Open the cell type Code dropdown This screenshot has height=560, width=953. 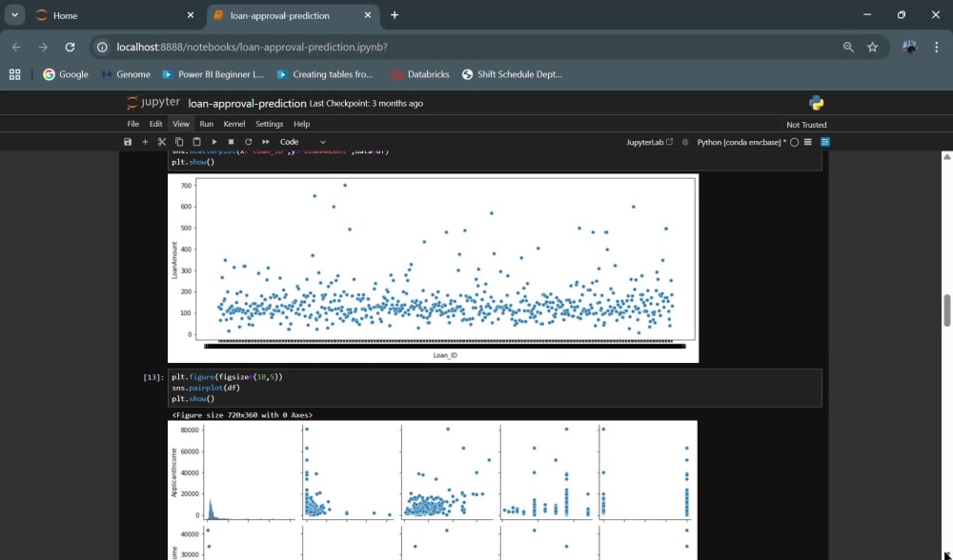point(303,142)
